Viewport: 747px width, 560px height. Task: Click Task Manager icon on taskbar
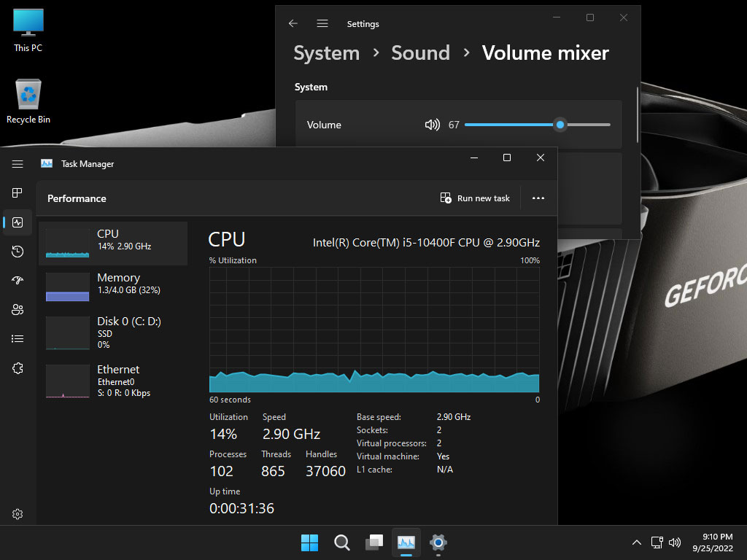pyautogui.click(x=406, y=542)
